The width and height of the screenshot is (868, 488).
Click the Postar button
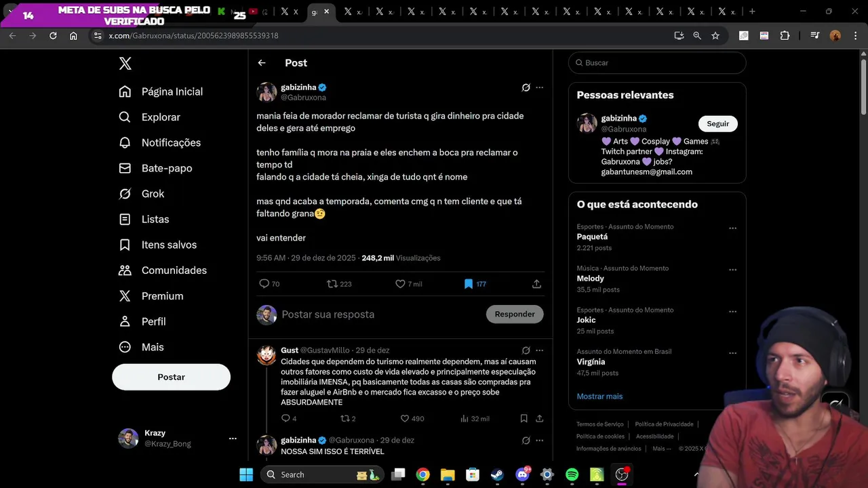(171, 377)
